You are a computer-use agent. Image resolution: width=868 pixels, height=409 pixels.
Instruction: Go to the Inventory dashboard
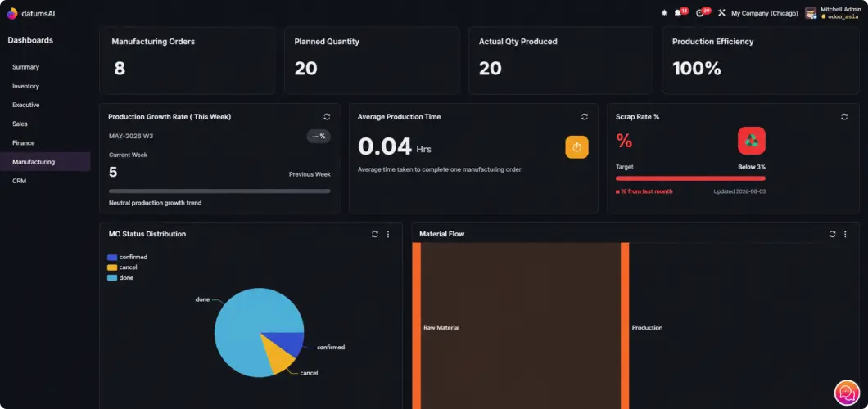point(26,86)
